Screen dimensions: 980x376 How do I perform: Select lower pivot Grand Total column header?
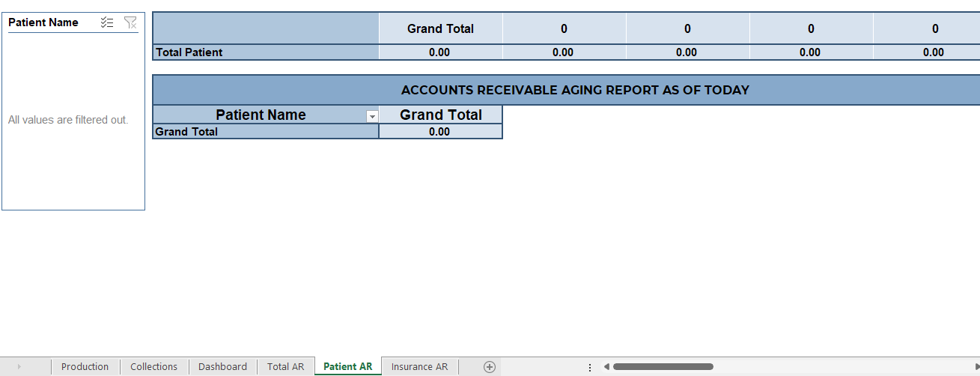440,115
